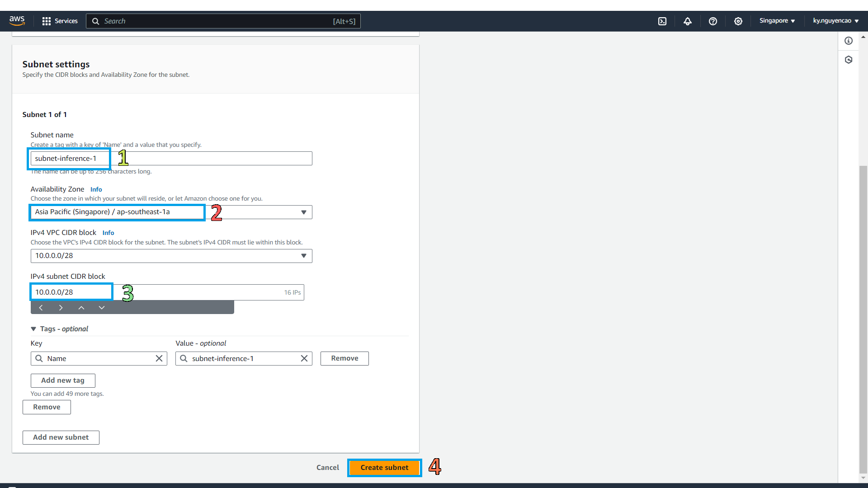The image size is (868, 488).
Task: Shift the CIDR right with the right arrow
Action: point(61,308)
